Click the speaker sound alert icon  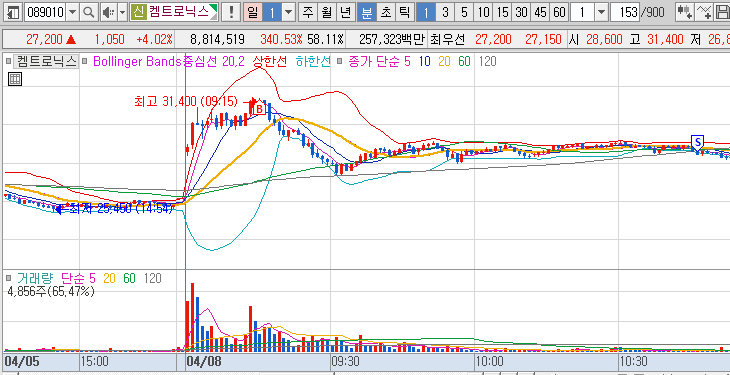coord(108,13)
